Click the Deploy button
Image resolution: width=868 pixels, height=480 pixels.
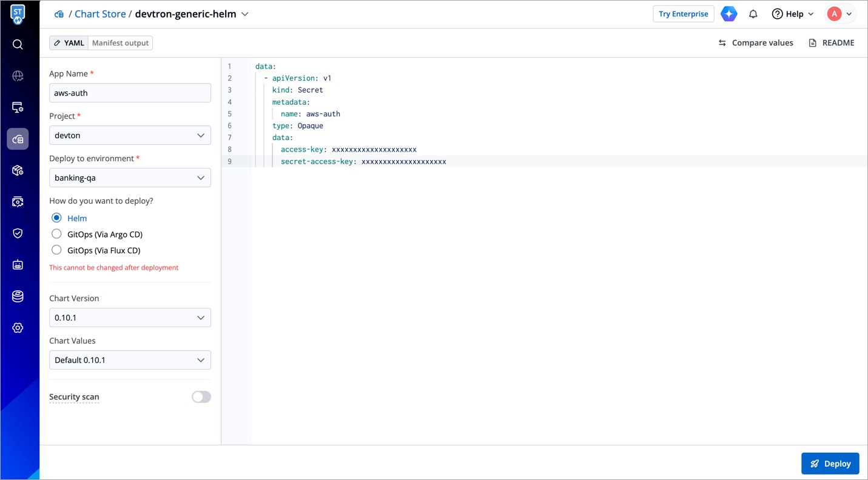[830, 464]
